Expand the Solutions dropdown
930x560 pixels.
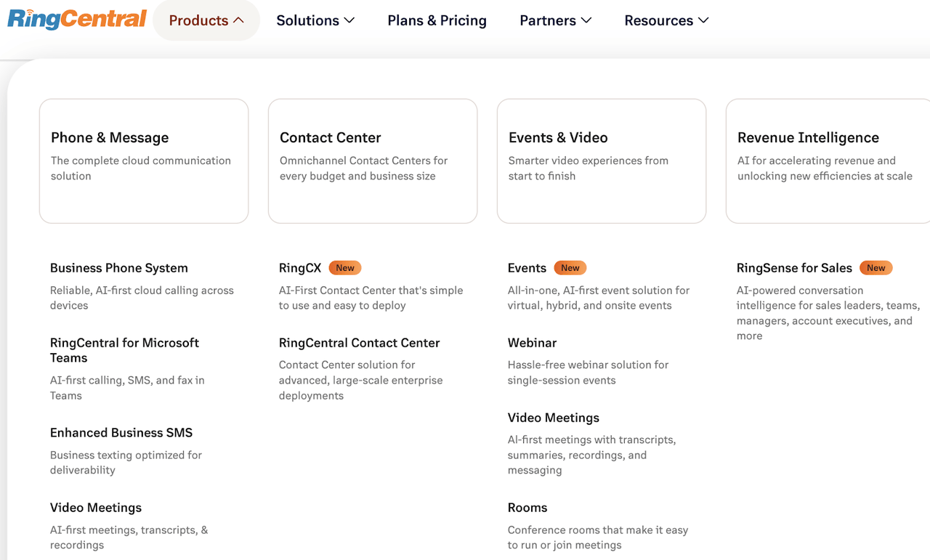(x=315, y=20)
